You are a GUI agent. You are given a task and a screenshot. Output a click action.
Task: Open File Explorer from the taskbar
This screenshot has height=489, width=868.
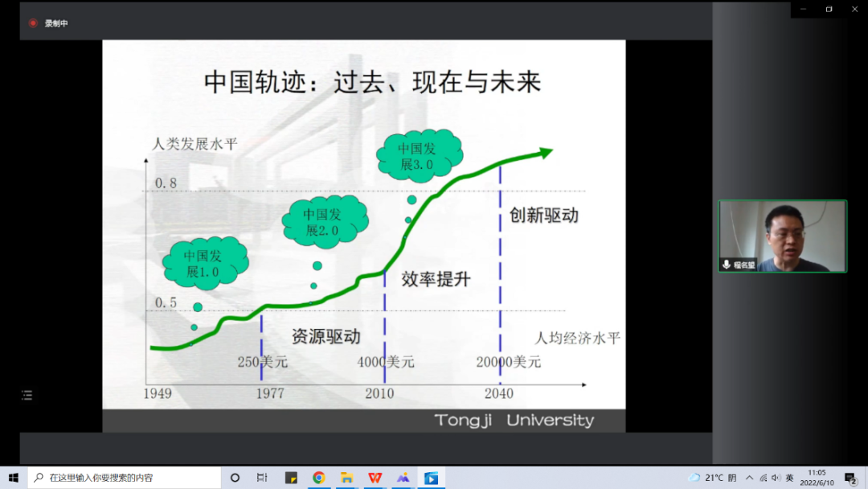click(346, 478)
